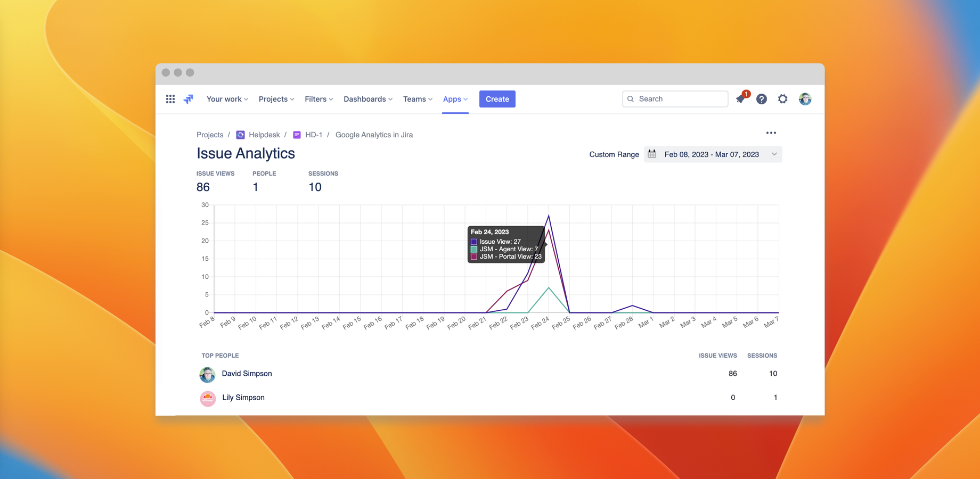
Task: Expand the Filters menu
Action: click(319, 99)
